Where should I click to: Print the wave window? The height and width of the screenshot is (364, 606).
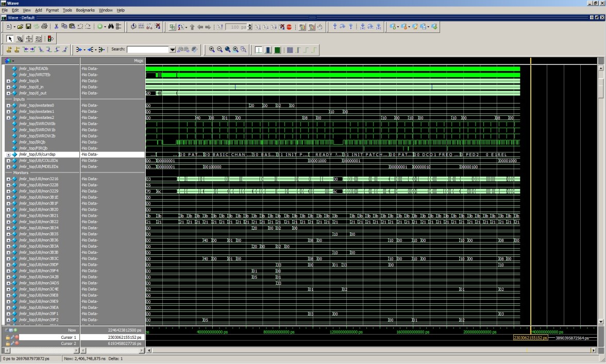[x=44, y=27]
